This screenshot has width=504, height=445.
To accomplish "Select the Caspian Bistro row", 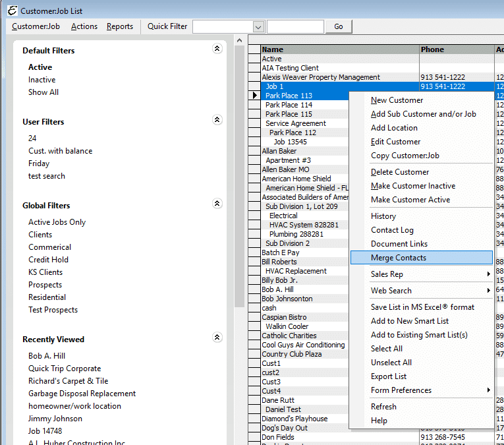I will tap(305, 317).
